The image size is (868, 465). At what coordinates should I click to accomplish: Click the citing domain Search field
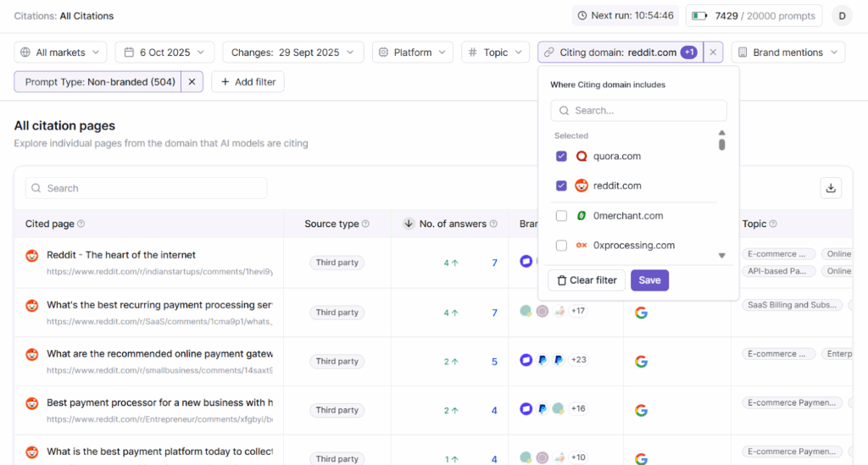coord(638,111)
